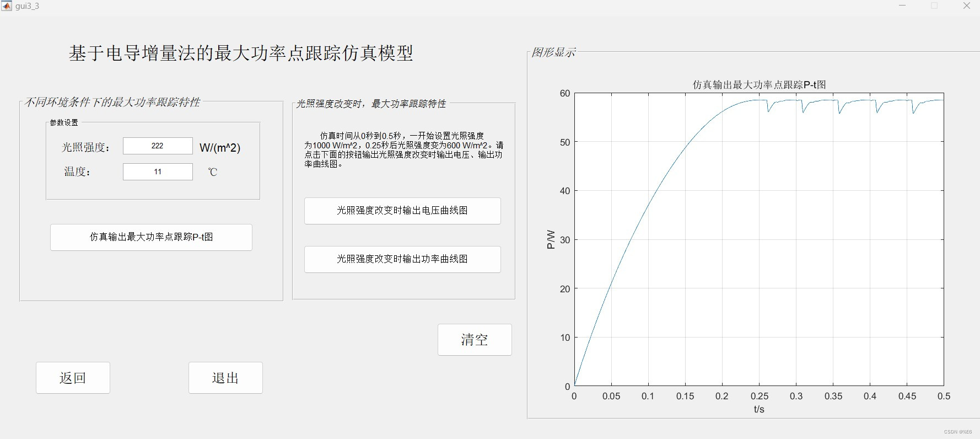Image resolution: width=980 pixels, height=439 pixels.
Task: Click the 光照强度 input field showing 222
Action: [158, 146]
